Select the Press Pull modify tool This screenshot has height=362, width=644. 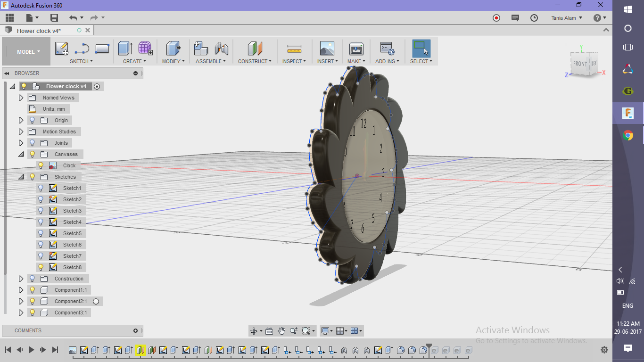[173, 49]
